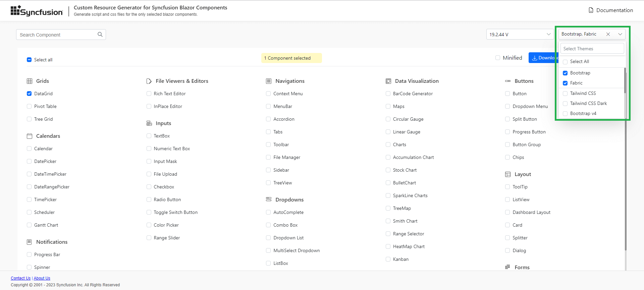This screenshot has width=644, height=290.
Task: Click the Layout category icon
Action: pos(508,174)
